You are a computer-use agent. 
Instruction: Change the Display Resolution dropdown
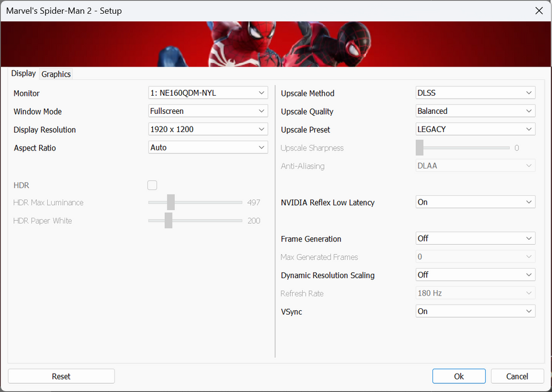tap(208, 130)
